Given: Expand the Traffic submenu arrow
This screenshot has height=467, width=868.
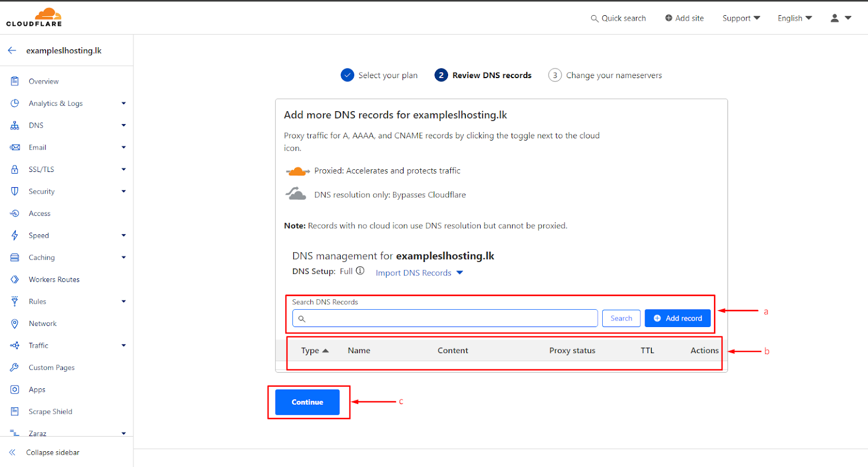Looking at the screenshot, I should 124,346.
